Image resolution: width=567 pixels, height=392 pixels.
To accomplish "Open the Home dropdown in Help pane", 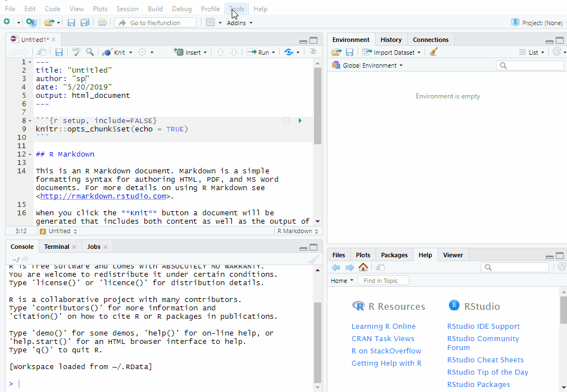I will [x=342, y=281].
